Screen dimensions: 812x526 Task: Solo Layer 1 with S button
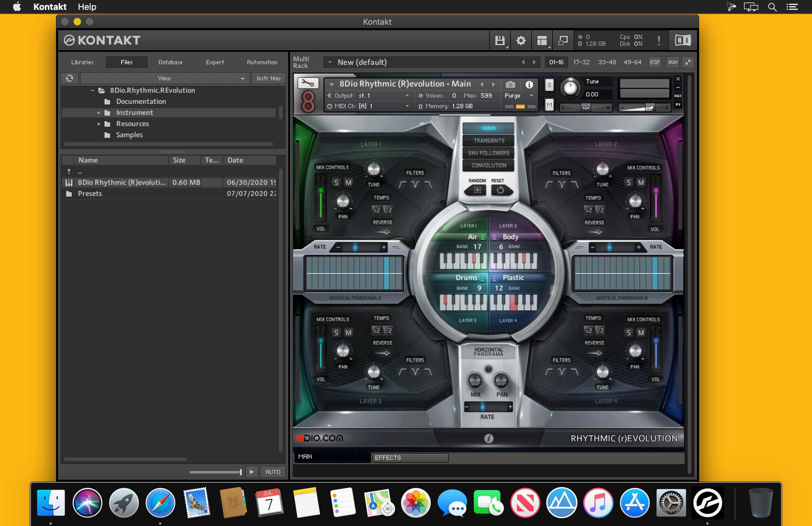pos(336,182)
